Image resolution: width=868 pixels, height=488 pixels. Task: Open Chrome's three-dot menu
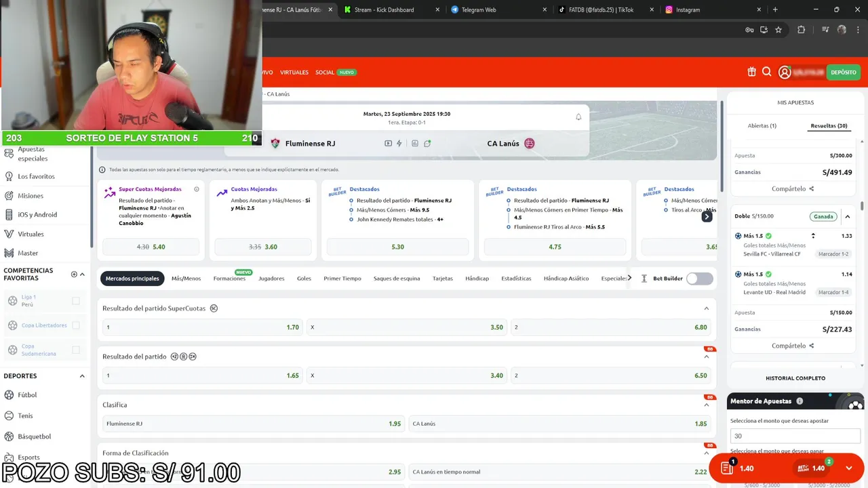click(859, 30)
